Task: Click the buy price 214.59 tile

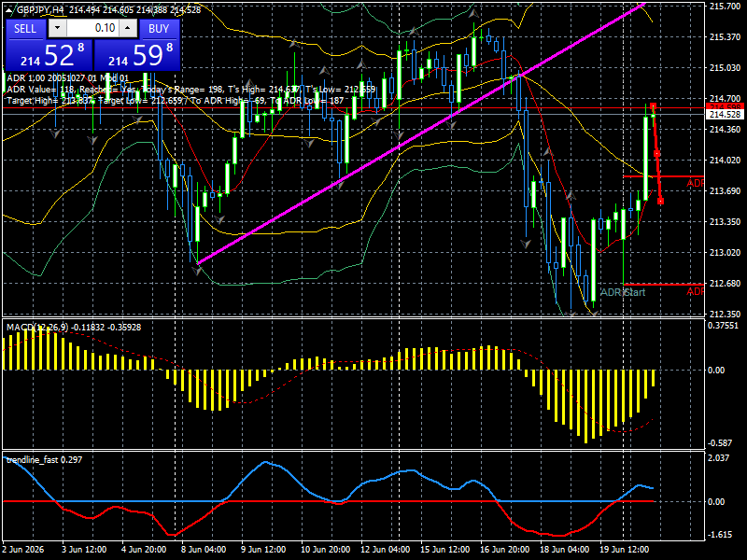Action: coord(137,55)
